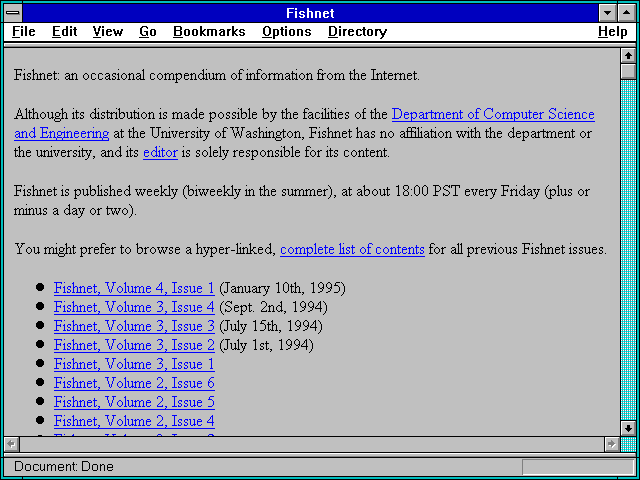
Task: Click the 'Fishnet: an occasional compendium' heading line
Action: [x=217, y=76]
